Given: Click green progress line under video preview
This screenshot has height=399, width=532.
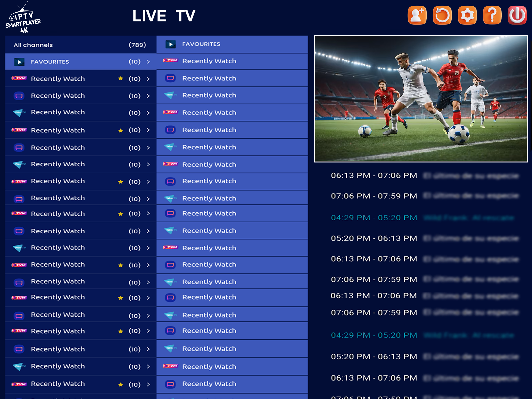Looking at the screenshot, I should (x=421, y=161).
